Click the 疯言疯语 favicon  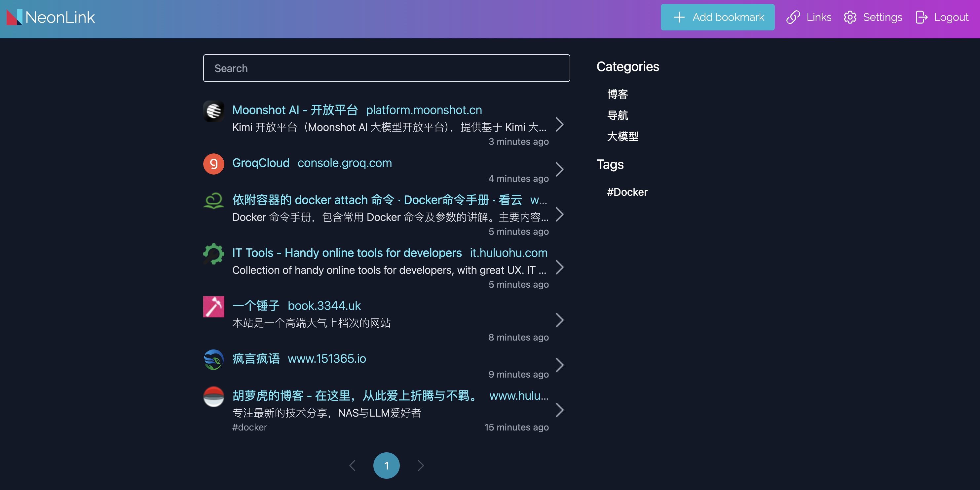pyautogui.click(x=213, y=360)
